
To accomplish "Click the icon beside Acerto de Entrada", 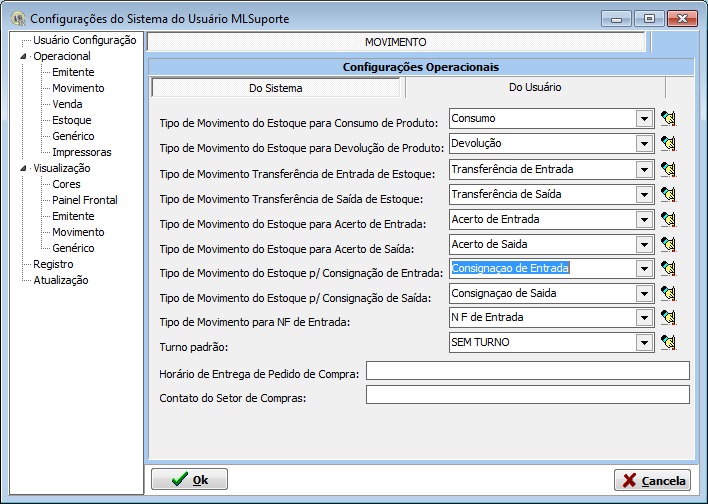I will [668, 219].
